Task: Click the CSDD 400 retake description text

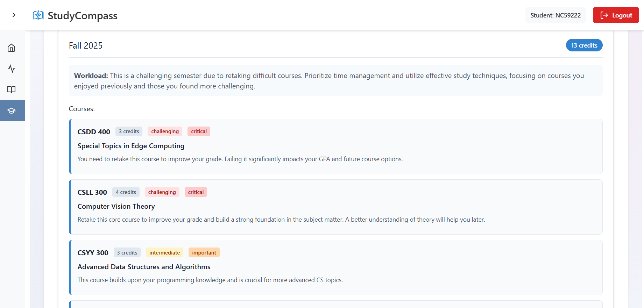Action: pyautogui.click(x=240, y=159)
